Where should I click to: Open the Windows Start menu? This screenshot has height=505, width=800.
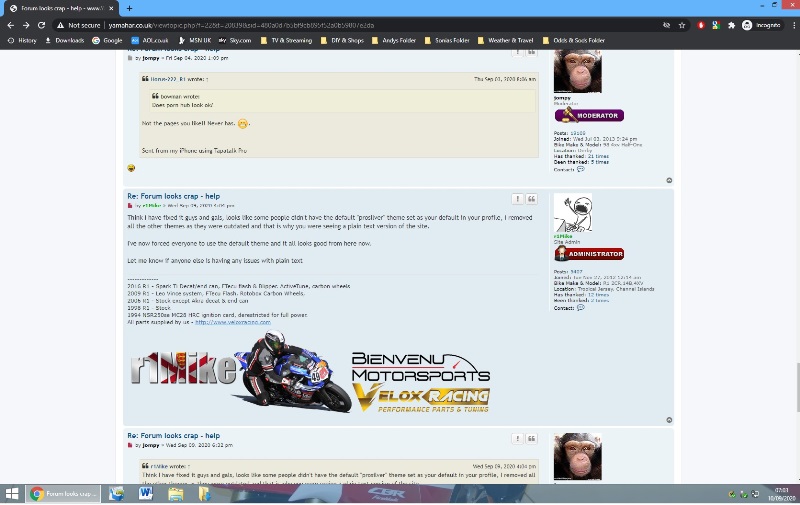tap(12, 494)
